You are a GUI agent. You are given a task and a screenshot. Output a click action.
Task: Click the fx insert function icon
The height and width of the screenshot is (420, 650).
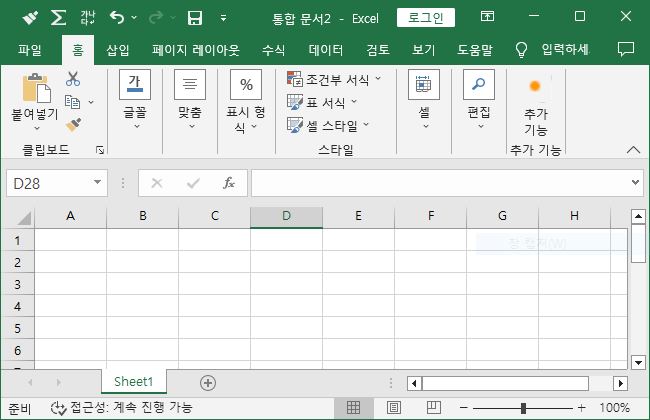coord(229,183)
